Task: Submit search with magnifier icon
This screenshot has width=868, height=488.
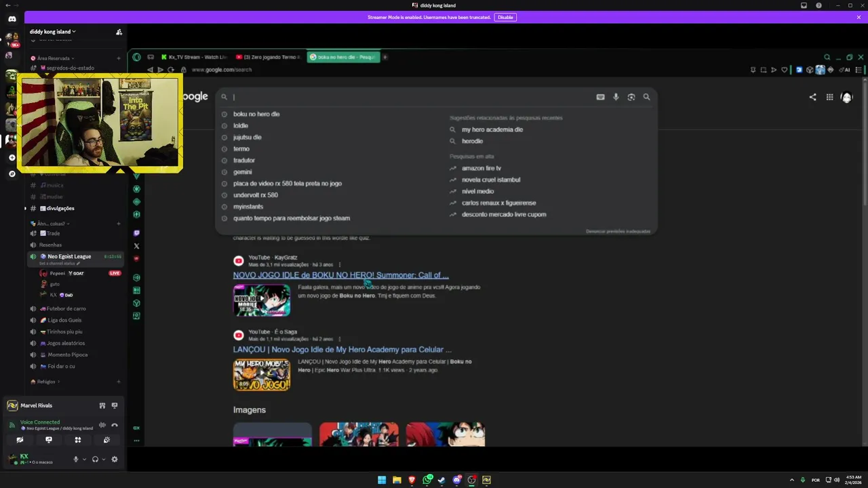Action: [x=646, y=97]
